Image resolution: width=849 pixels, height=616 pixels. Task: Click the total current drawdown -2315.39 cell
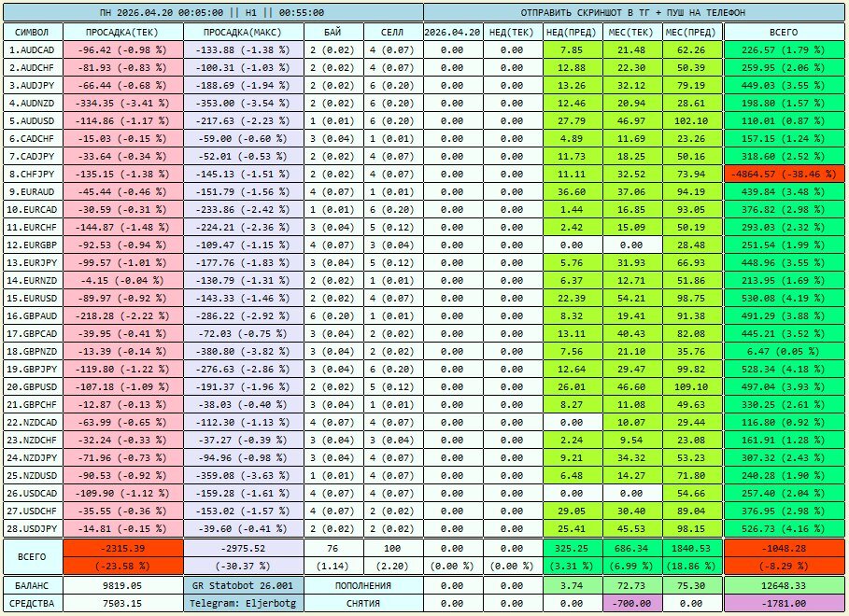122,549
